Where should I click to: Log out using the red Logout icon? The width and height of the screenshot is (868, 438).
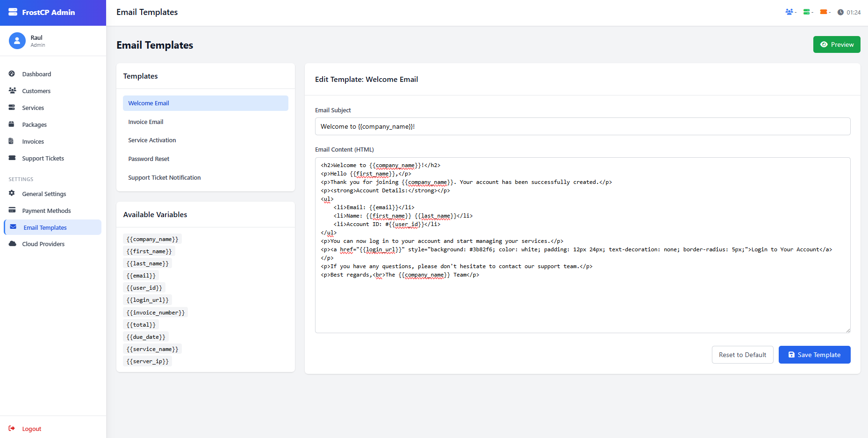12,429
